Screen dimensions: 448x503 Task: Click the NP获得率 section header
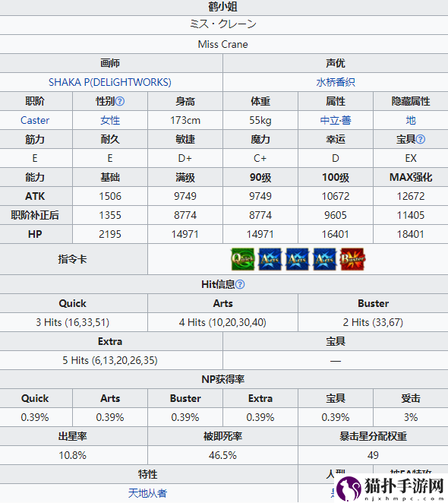[x=223, y=379]
